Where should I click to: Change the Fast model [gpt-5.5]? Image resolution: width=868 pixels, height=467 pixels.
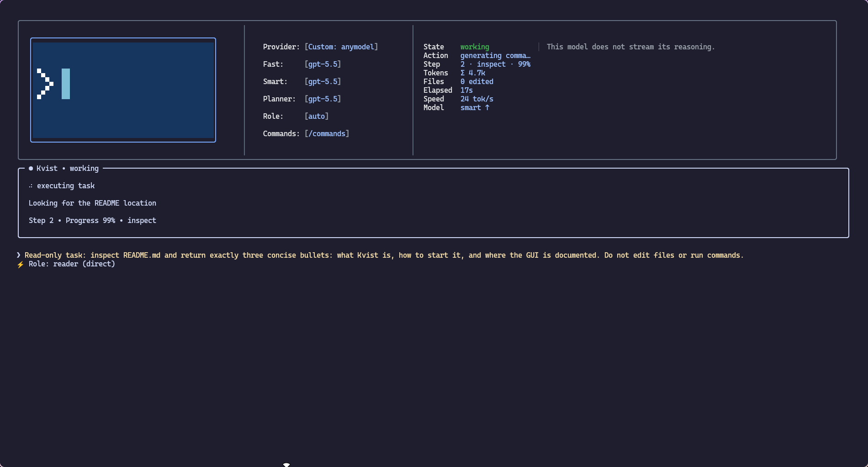[323, 64]
